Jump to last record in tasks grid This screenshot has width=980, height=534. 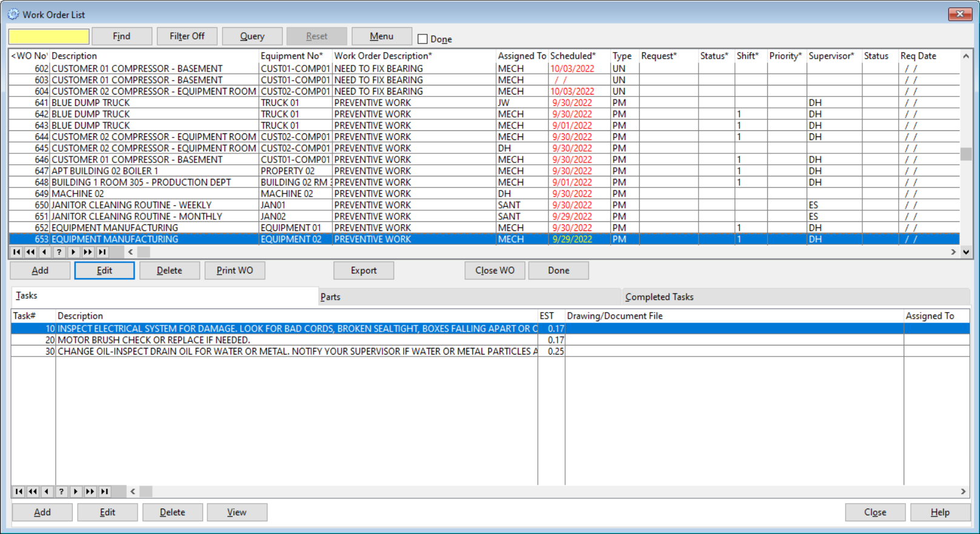pos(105,492)
